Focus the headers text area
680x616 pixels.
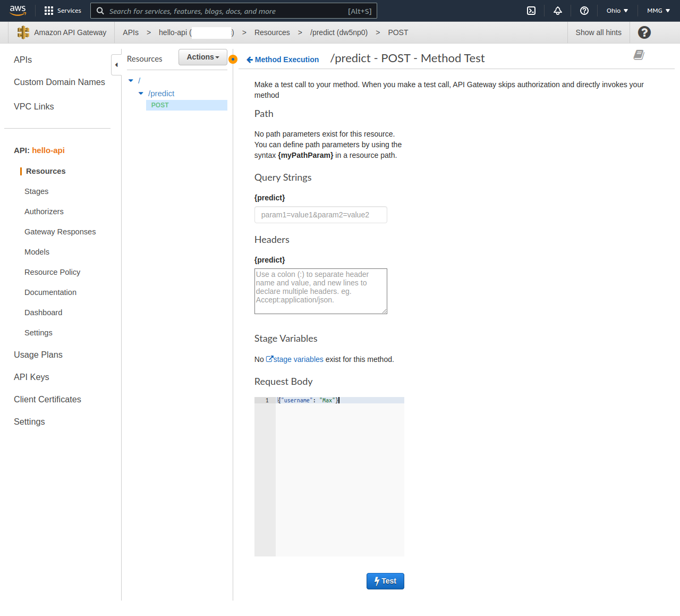pyautogui.click(x=321, y=291)
